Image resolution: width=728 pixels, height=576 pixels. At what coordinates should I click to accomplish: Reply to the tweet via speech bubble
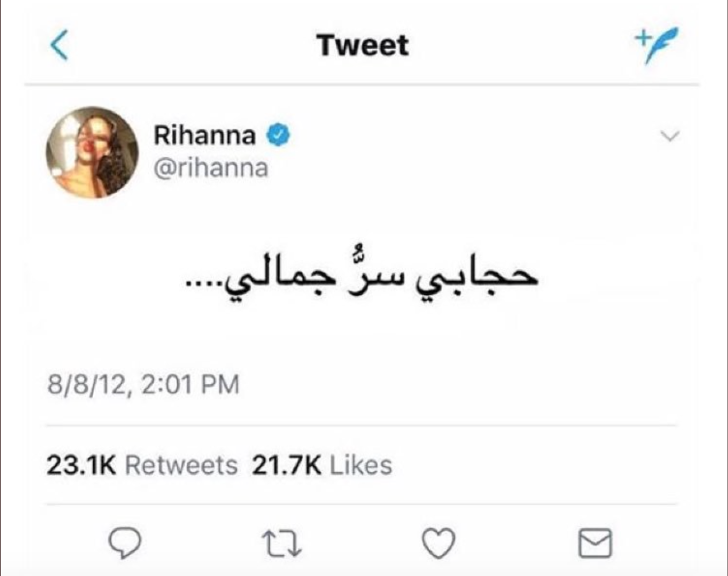tap(124, 543)
